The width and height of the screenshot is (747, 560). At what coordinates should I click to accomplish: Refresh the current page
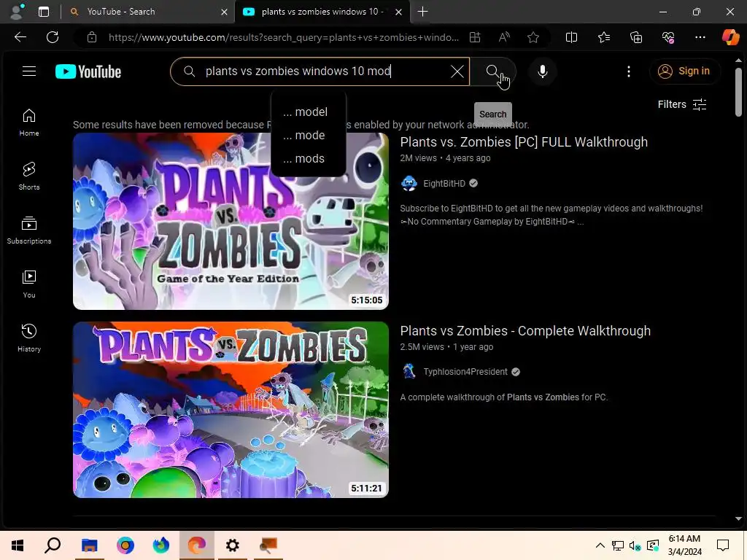pyautogui.click(x=53, y=37)
